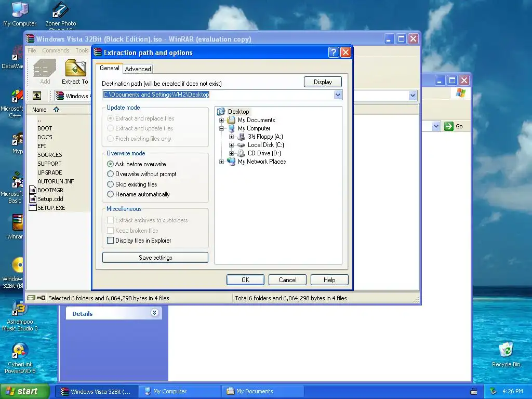
Task: Select Fresh existing files only radio
Action: (x=110, y=138)
